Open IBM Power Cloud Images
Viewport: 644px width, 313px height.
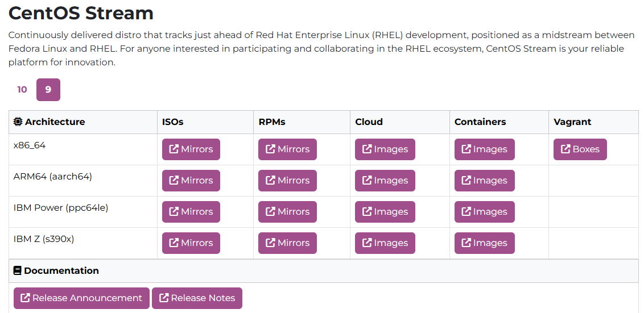(385, 212)
